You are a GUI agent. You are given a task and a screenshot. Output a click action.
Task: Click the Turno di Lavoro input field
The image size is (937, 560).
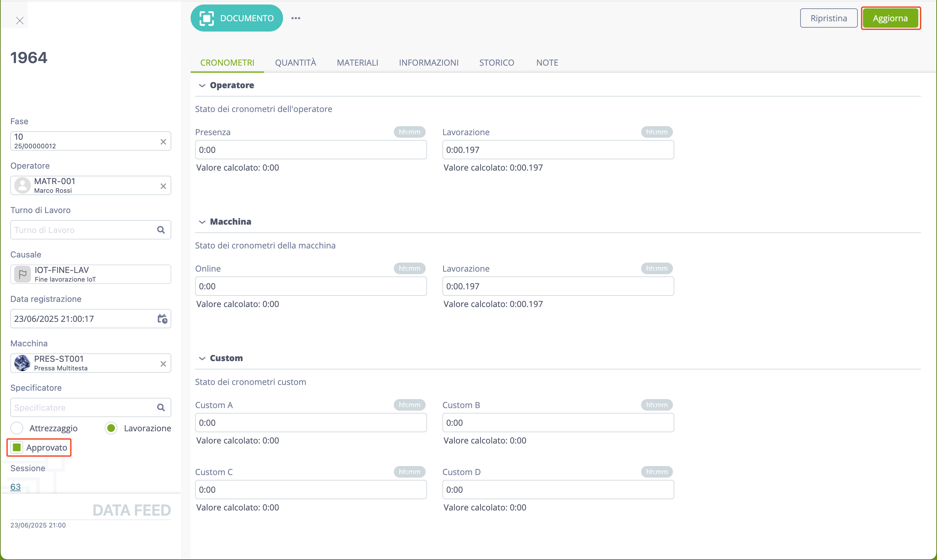[90, 230]
